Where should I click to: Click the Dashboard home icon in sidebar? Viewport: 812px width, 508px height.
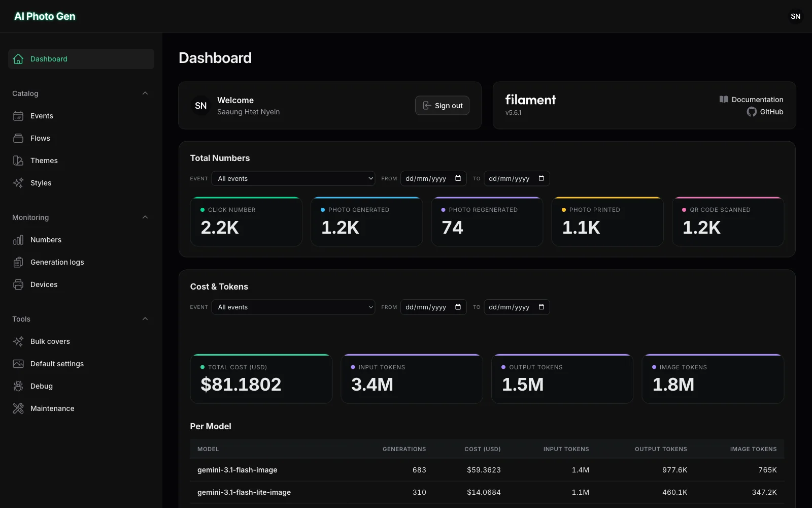click(18, 59)
